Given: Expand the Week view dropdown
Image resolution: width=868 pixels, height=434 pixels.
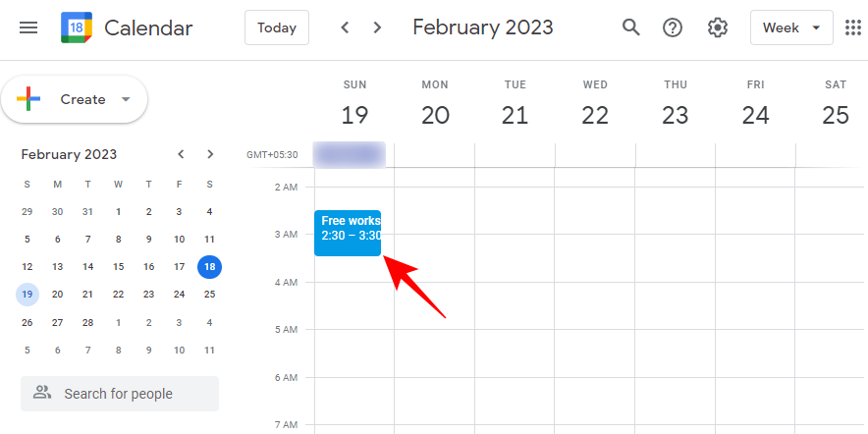Looking at the screenshot, I should pos(791,27).
